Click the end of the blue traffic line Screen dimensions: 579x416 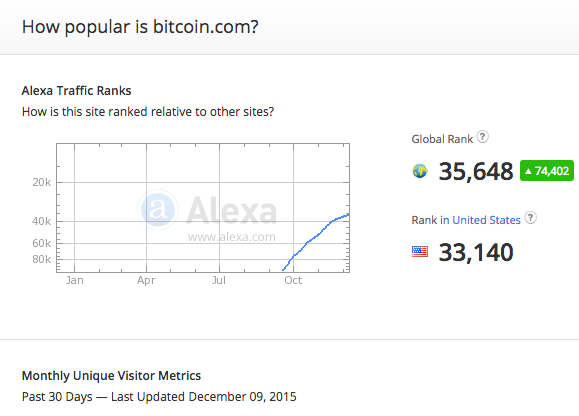347,215
